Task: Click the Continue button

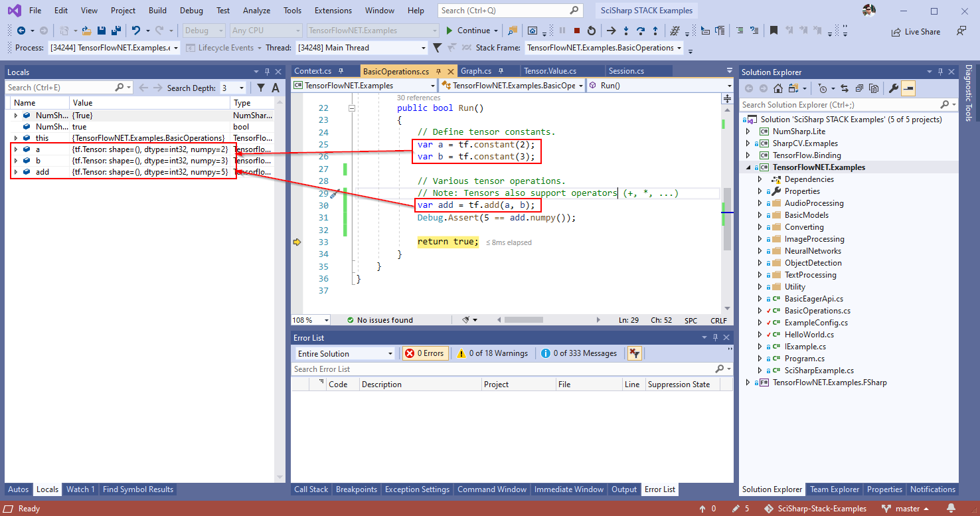Action: (468, 31)
